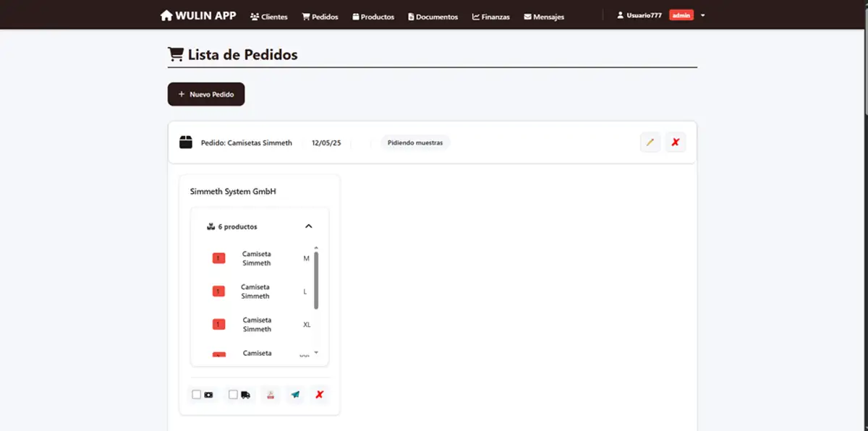
Task: Open the Documentos menu item
Action: pyautogui.click(x=433, y=17)
